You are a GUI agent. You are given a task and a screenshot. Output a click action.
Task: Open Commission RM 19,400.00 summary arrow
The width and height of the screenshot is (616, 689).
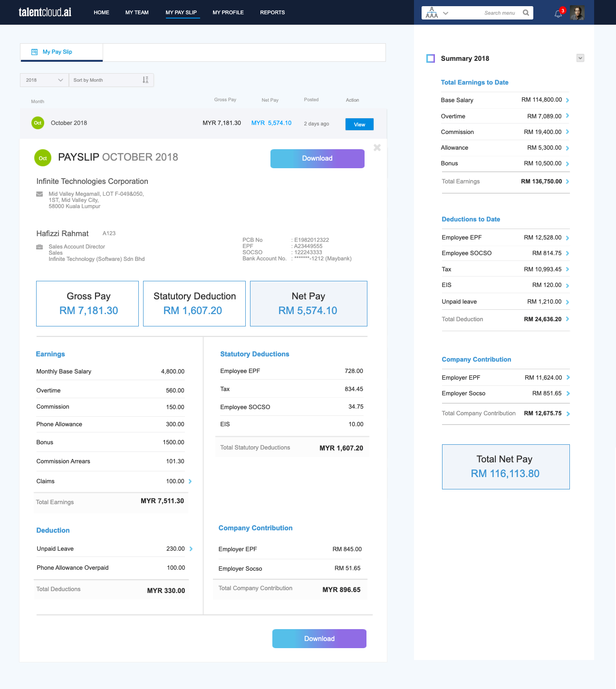coord(568,132)
